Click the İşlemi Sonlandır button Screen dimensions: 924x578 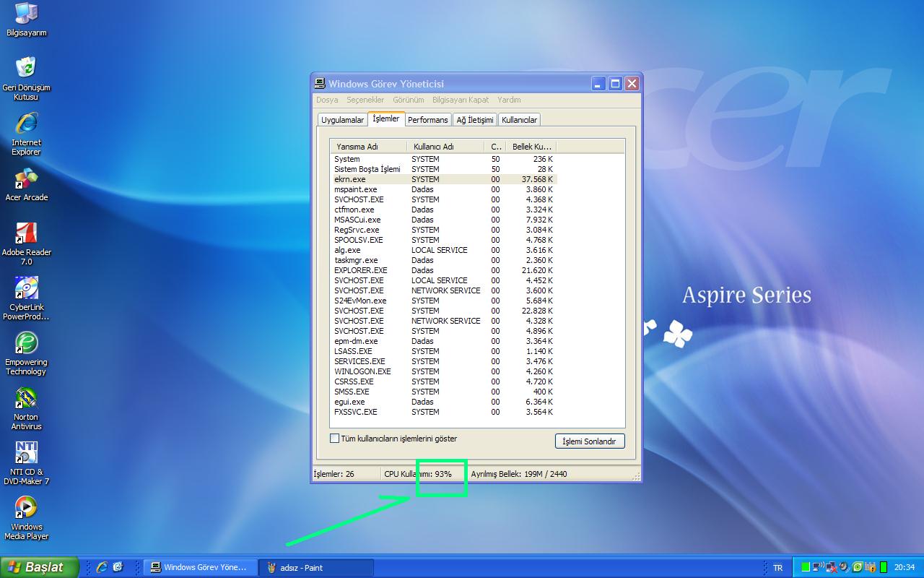coord(590,441)
